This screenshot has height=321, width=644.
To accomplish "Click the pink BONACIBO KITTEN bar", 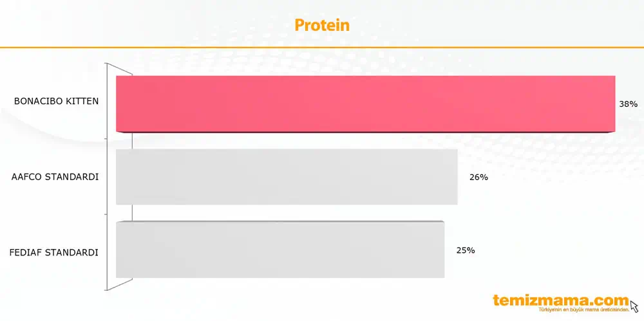I will [366, 104].
